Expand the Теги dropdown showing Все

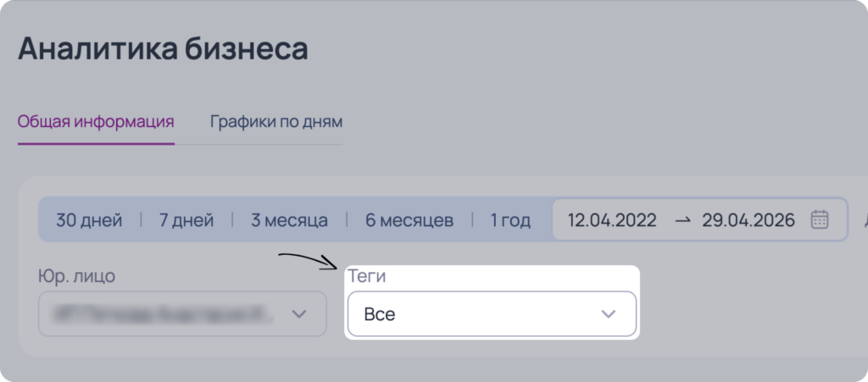click(x=492, y=313)
